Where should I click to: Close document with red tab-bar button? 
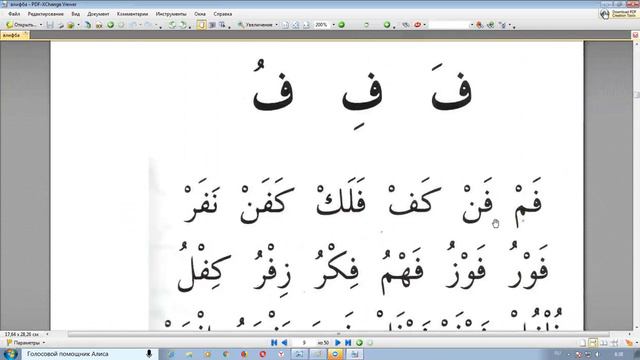(636, 36)
